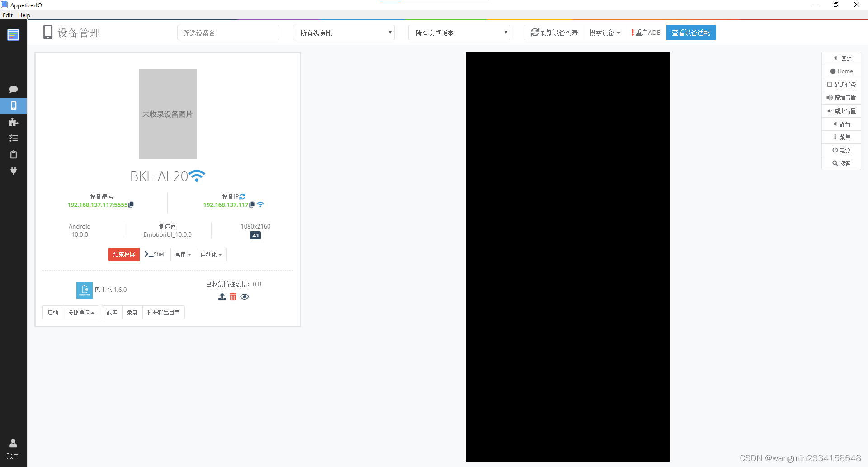Image resolution: width=868 pixels, height=467 pixels.
Task: Open the plug connector sidebar icon
Action: 13,171
